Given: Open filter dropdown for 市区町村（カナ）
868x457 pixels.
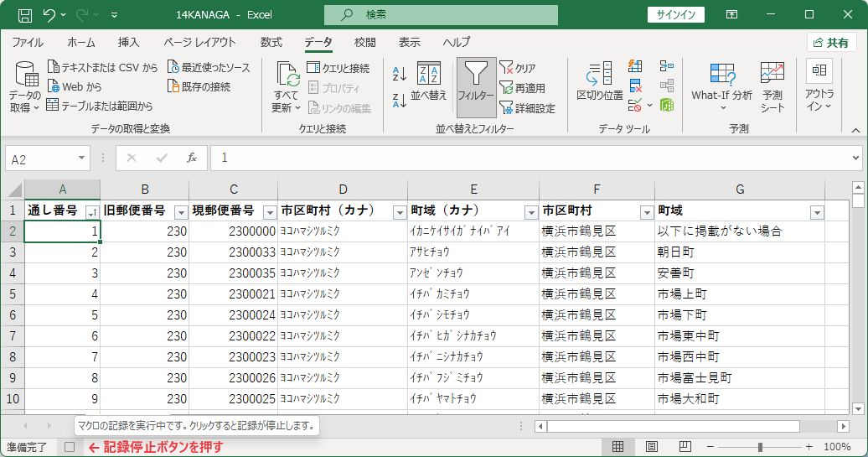Looking at the screenshot, I should tap(400, 212).
